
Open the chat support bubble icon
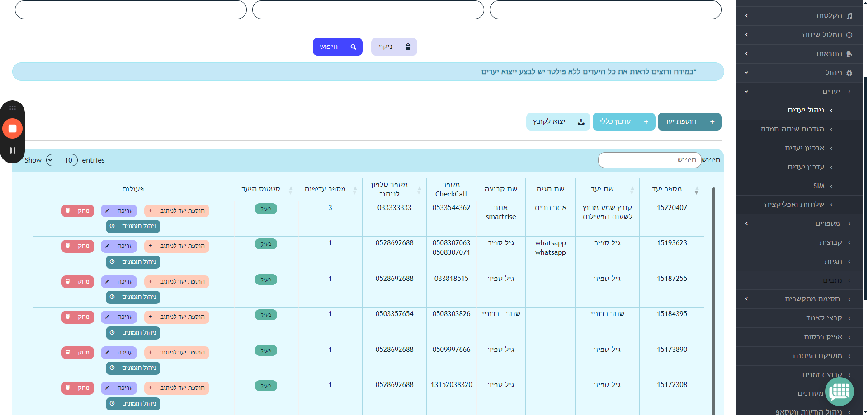(839, 391)
